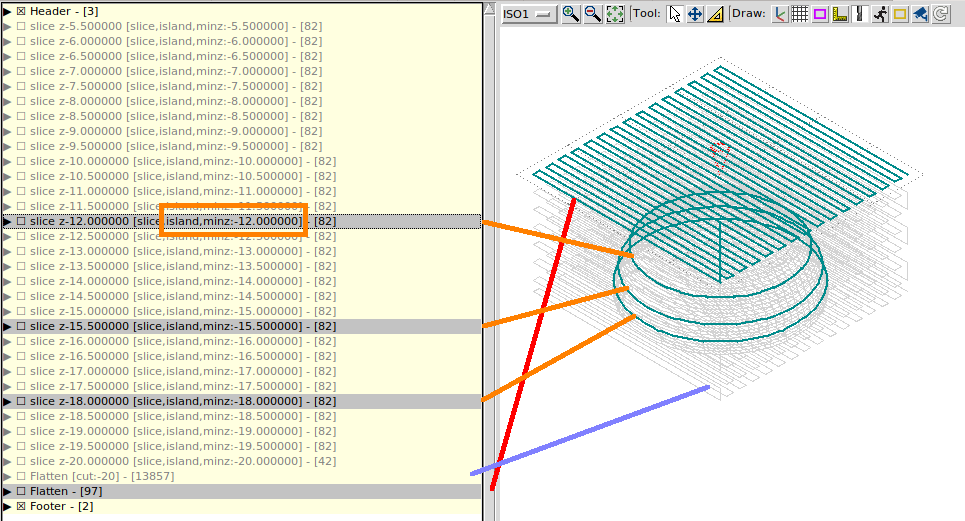The width and height of the screenshot is (965, 521).
Task: Fit drawing to screen with green arrows icon
Action: click(615, 14)
